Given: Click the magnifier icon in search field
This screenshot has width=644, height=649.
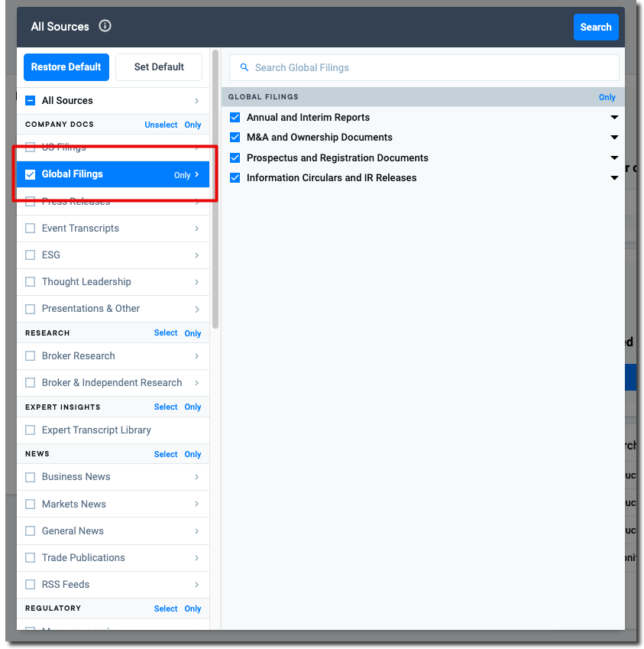Looking at the screenshot, I should coord(244,67).
